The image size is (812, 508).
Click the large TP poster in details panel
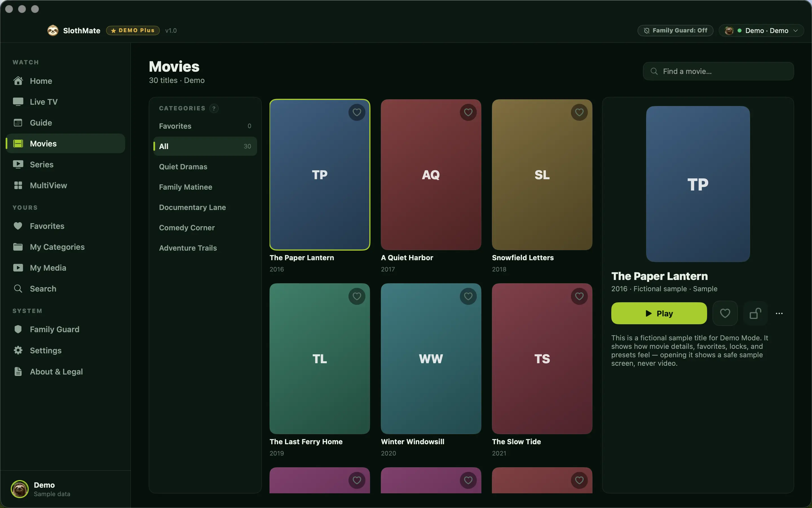[x=698, y=184]
